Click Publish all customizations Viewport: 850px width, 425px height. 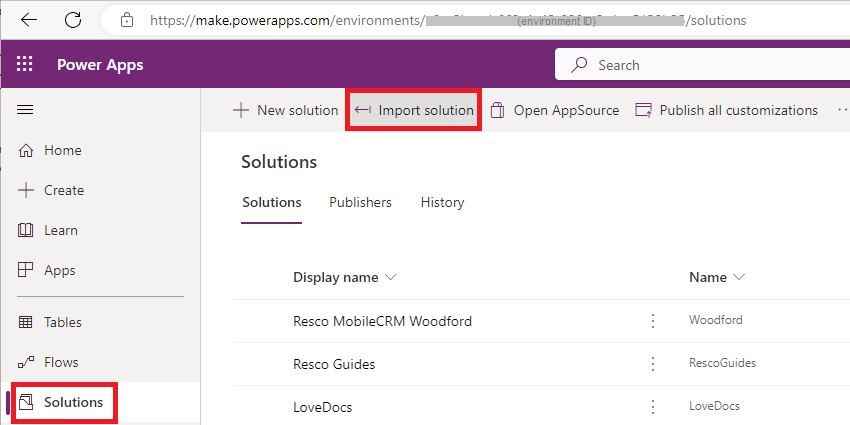pos(727,110)
